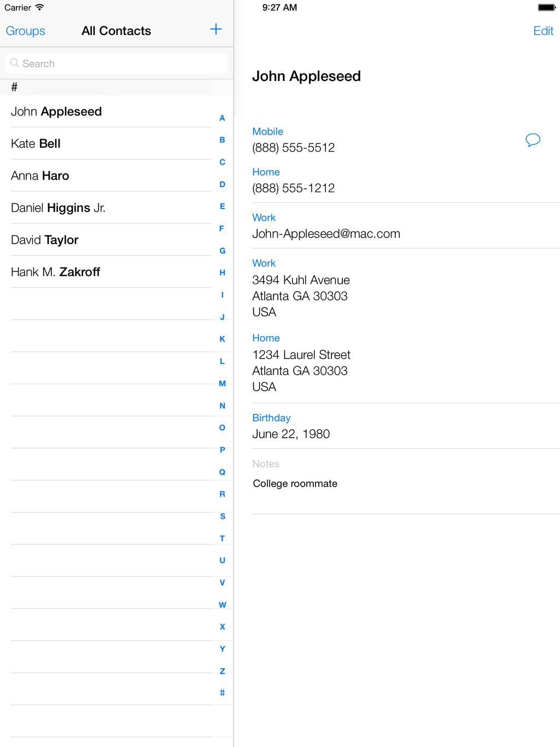Tap the search magnifier icon
Image resolution: width=560 pixels, height=747 pixels.
[x=15, y=63]
